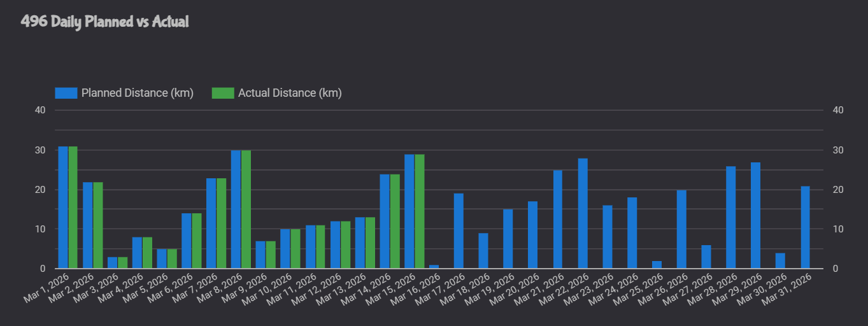Click the green actual bar for Mar 8, 2026
This screenshot has height=326, width=868.
[246, 209]
